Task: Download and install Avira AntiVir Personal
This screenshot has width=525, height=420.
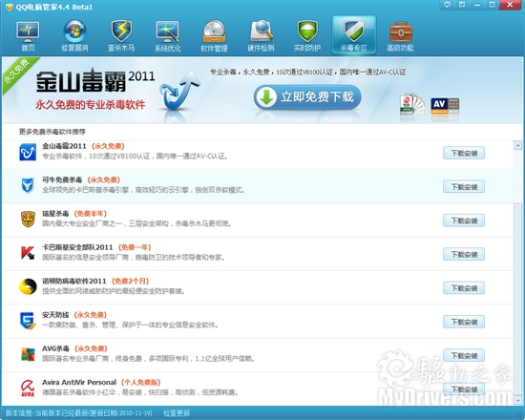Action: (x=464, y=389)
